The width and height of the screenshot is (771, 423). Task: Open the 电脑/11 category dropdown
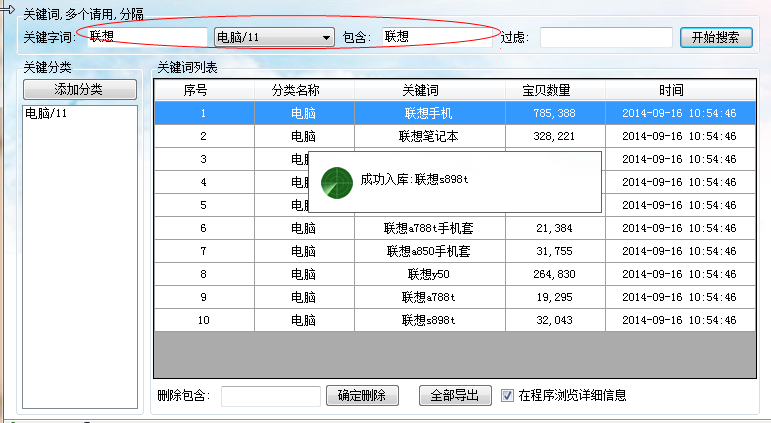click(274, 37)
